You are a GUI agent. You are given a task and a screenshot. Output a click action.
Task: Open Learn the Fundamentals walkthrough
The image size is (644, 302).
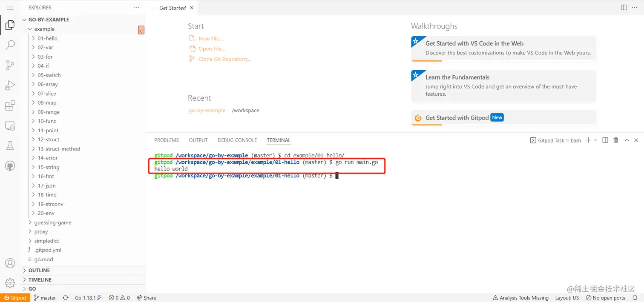coord(503,86)
